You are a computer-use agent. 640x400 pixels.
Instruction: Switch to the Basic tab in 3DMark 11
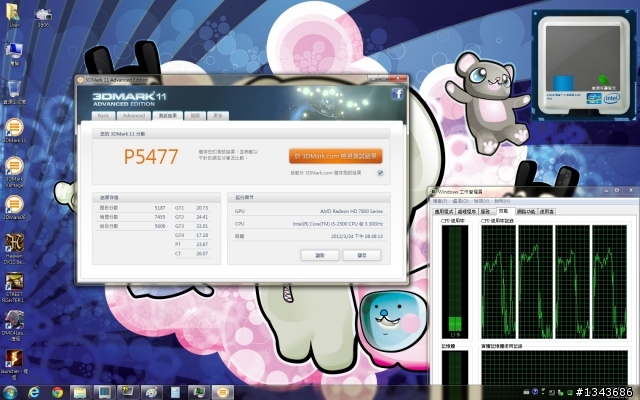(x=103, y=116)
